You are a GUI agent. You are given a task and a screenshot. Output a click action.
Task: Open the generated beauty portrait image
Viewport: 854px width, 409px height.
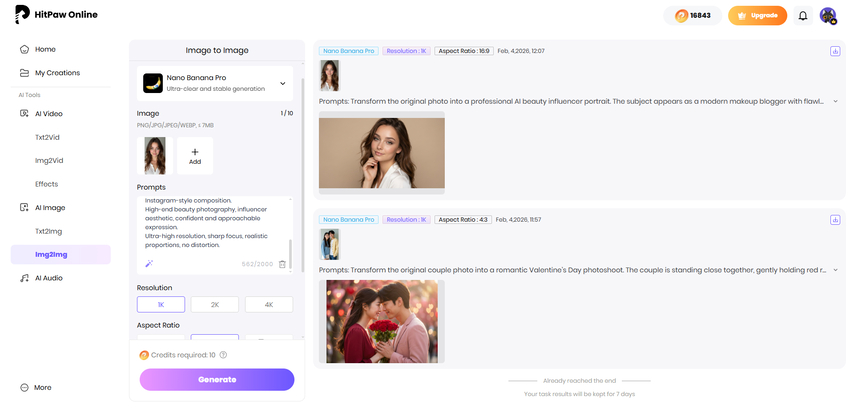click(382, 153)
